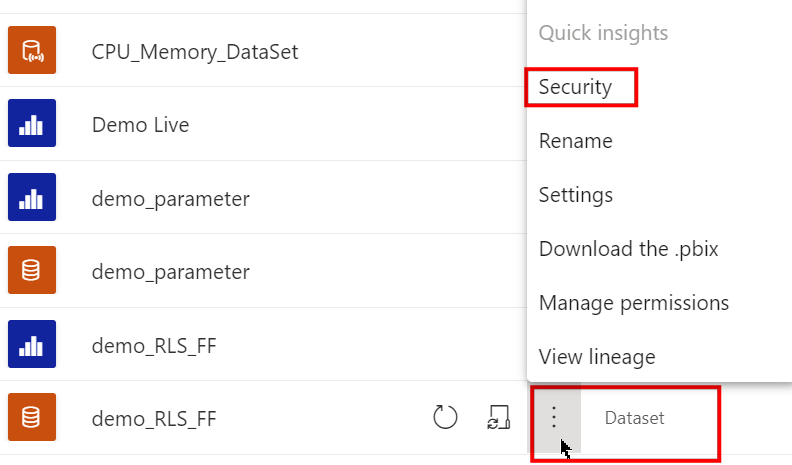
Task: Click the Dataset type label
Action: [634, 418]
